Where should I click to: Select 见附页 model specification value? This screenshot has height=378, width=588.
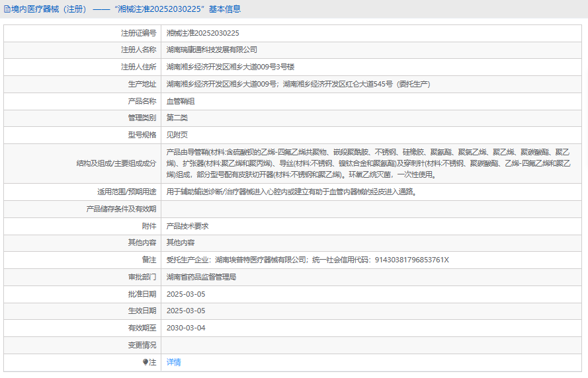[x=177, y=135]
